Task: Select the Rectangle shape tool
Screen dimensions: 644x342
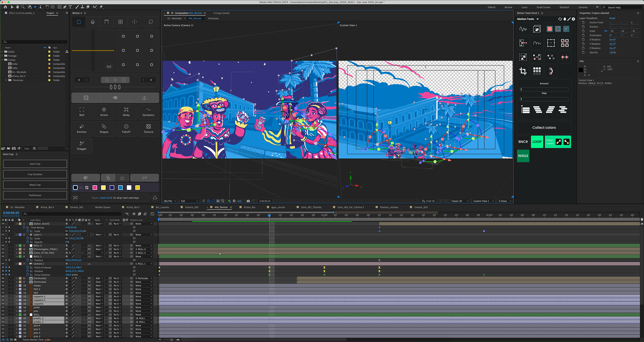Action: (59, 7)
